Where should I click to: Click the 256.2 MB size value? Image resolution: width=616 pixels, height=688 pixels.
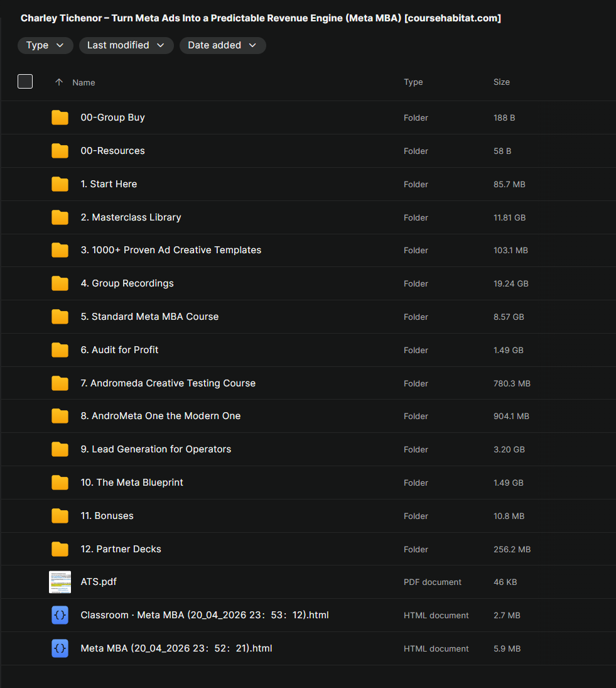(x=512, y=550)
